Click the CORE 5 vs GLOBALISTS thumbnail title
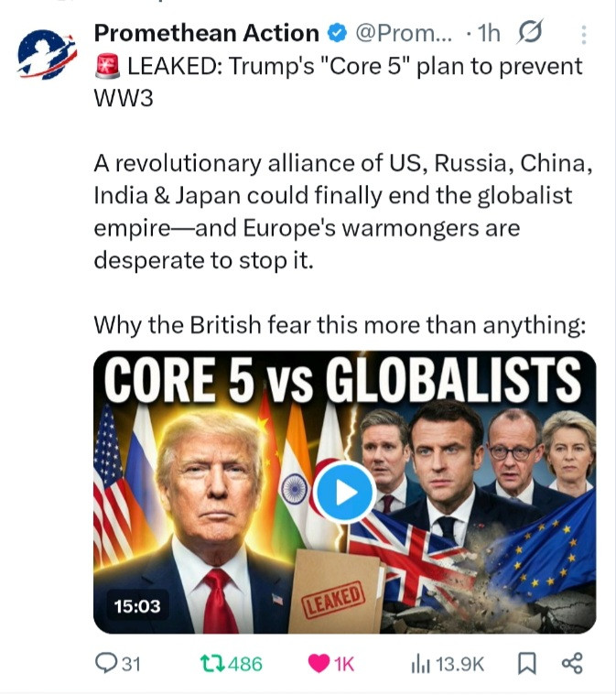616x695 pixels. coord(342,380)
